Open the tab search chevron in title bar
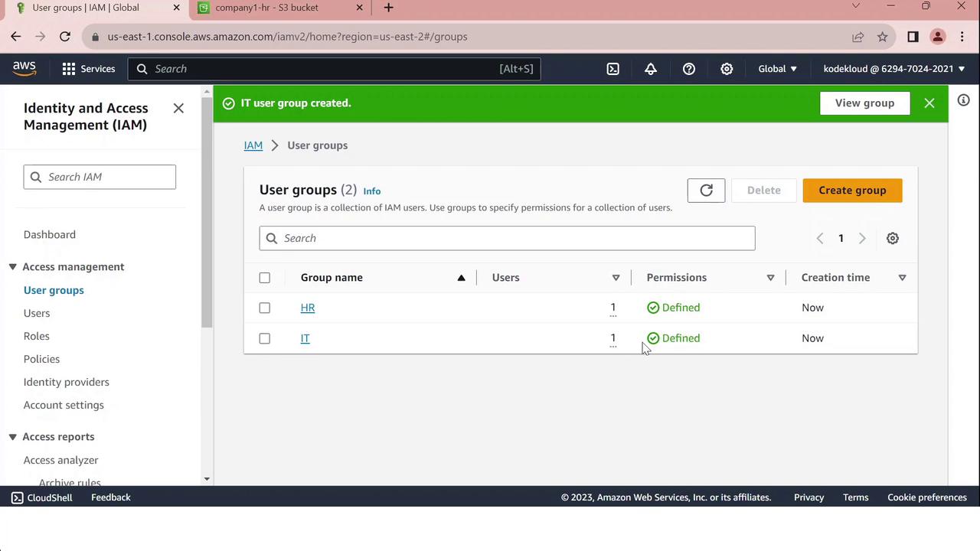Screen dimensions: 980x551 (x=856, y=6)
